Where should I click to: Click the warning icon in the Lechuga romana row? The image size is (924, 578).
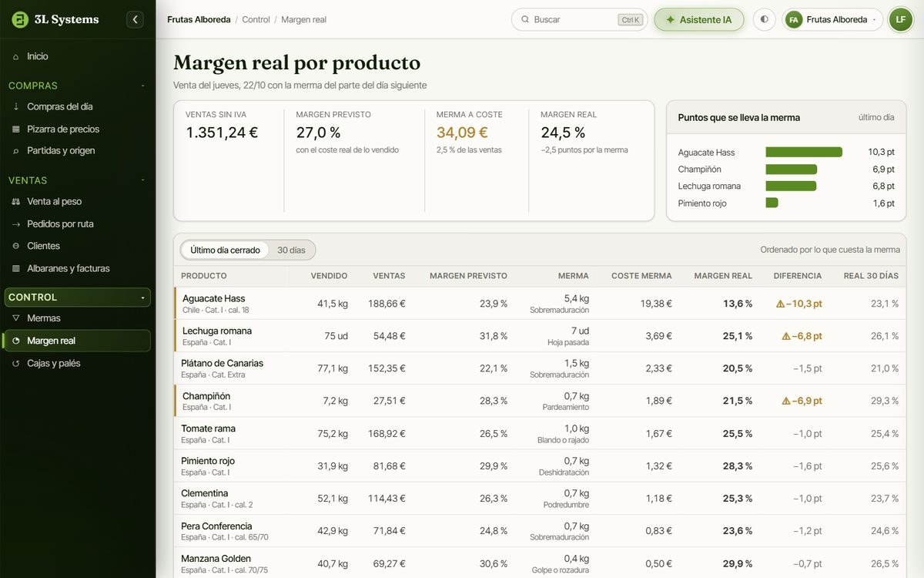click(x=785, y=336)
